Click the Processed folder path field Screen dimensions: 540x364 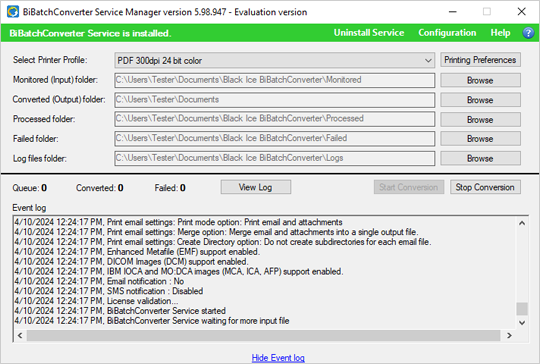click(x=274, y=119)
